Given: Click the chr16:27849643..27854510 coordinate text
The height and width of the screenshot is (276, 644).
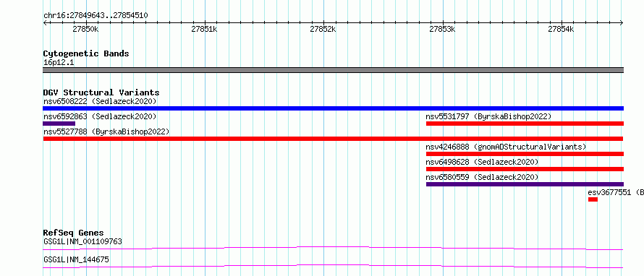Looking at the screenshot, I should point(96,16).
